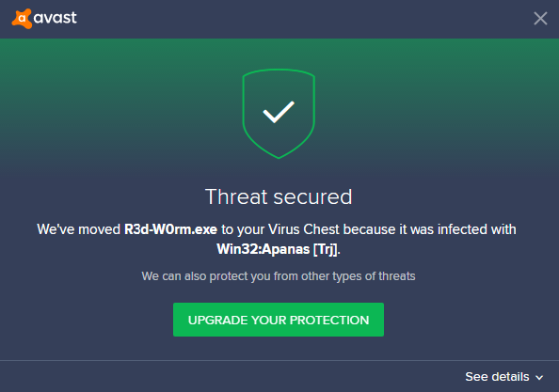Close the Avast threat notification popup
Image resolution: width=559 pixels, height=392 pixels.
(540, 19)
